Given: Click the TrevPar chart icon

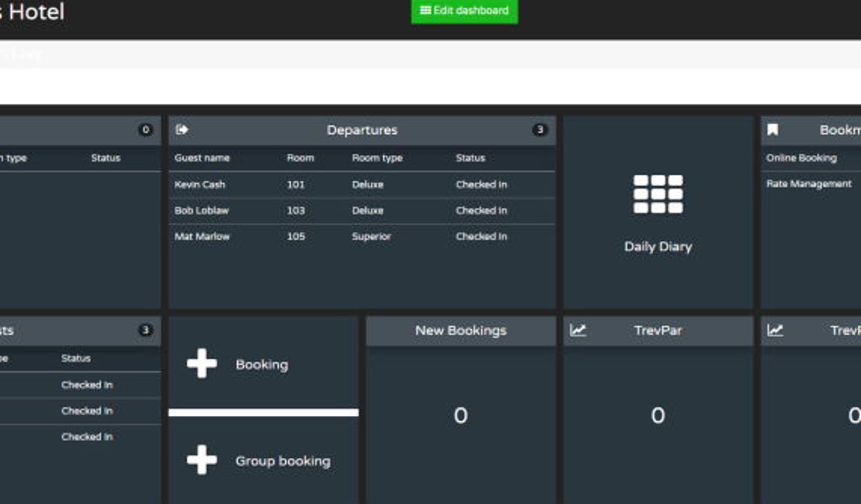Looking at the screenshot, I should point(578,330).
